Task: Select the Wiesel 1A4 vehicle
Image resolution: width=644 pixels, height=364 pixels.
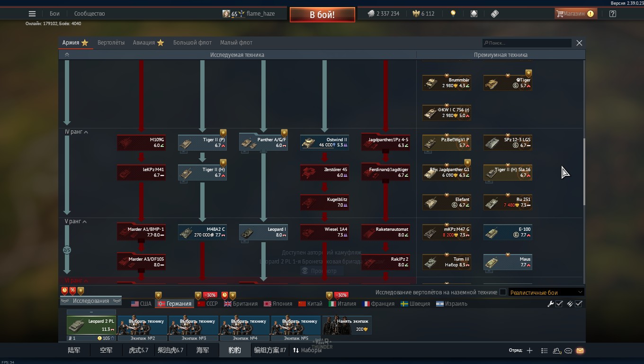Action: (324, 232)
